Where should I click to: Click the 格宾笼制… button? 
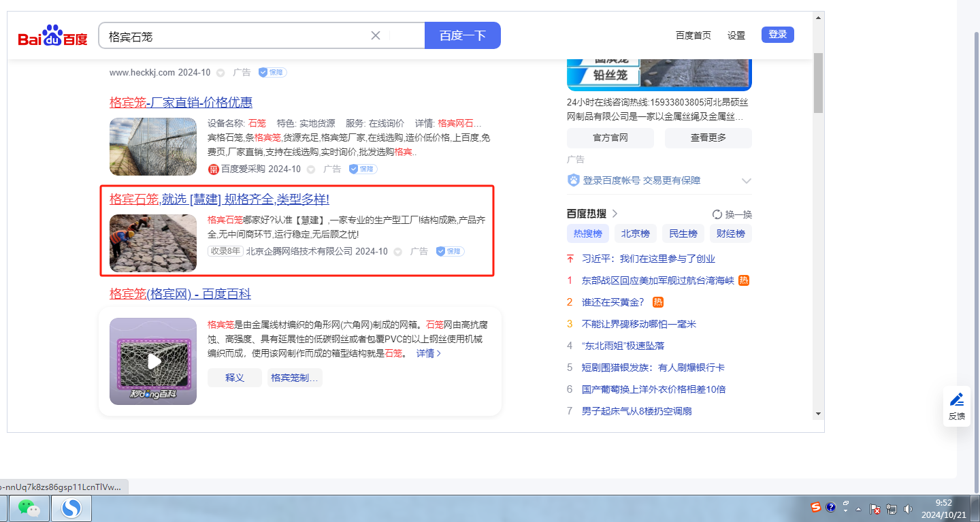(x=295, y=378)
